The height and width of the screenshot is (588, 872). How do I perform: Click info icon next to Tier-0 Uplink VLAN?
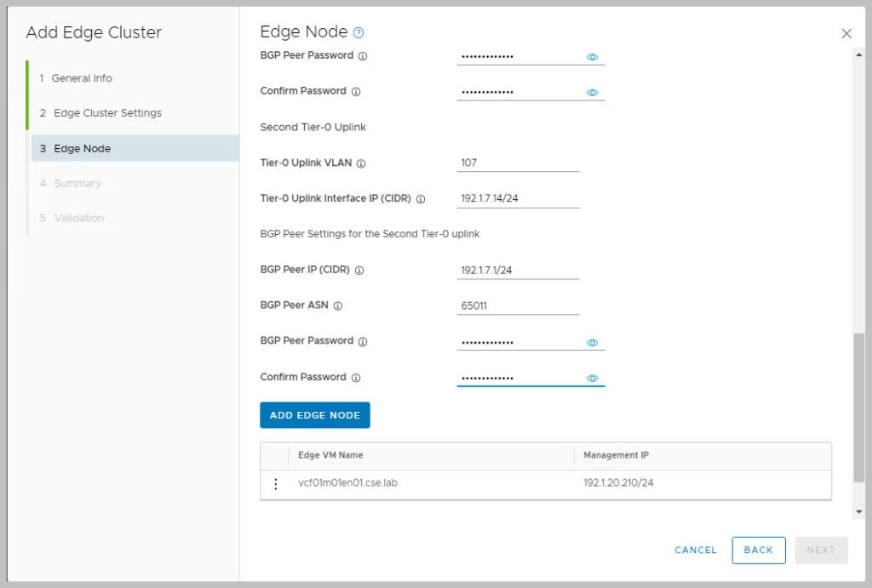pyautogui.click(x=361, y=163)
